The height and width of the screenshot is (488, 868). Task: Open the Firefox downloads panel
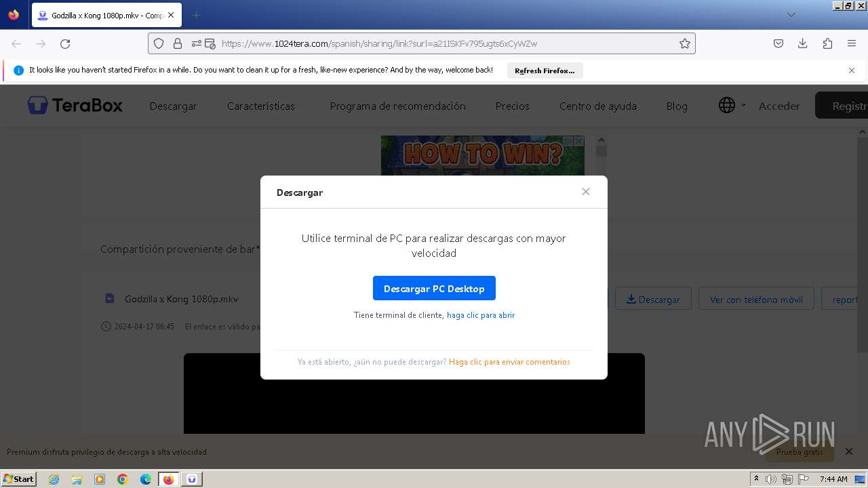click(x=803, y=43)
